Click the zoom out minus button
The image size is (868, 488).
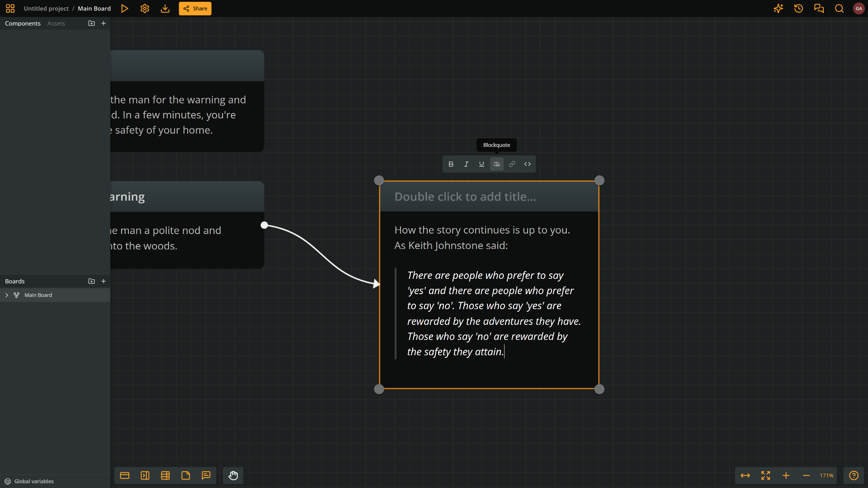[806, 475]
